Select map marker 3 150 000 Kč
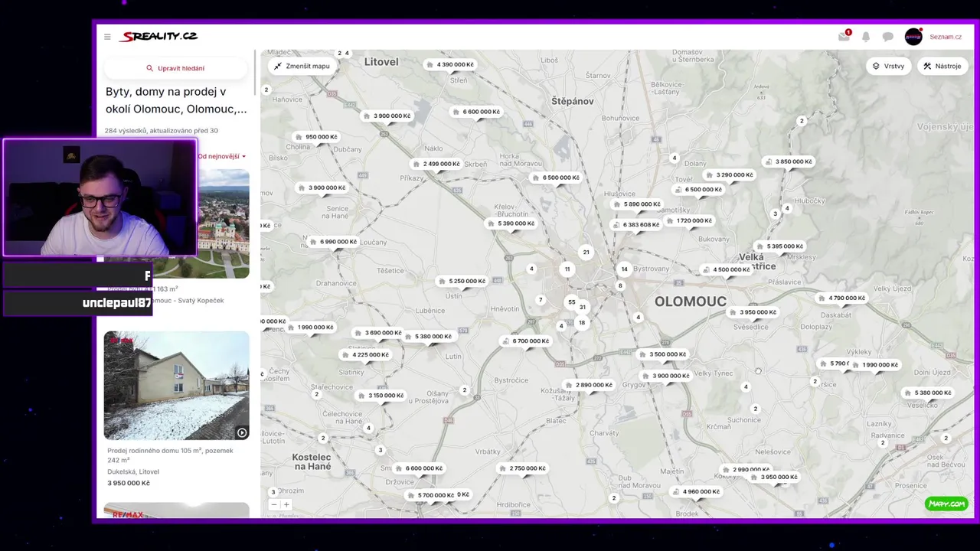Image resolution: width=980 pixels, height=551 pixels. point(381,396)
